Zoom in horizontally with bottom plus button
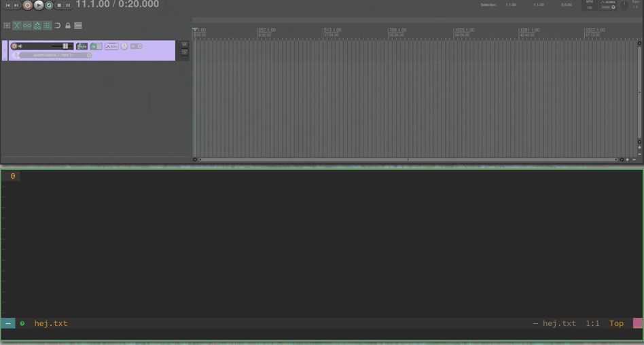Screen dimensions: 644x345 tap(627, 160)
